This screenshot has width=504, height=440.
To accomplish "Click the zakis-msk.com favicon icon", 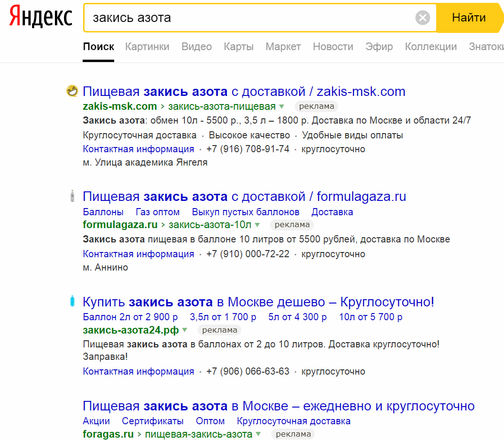I will 72,91.
